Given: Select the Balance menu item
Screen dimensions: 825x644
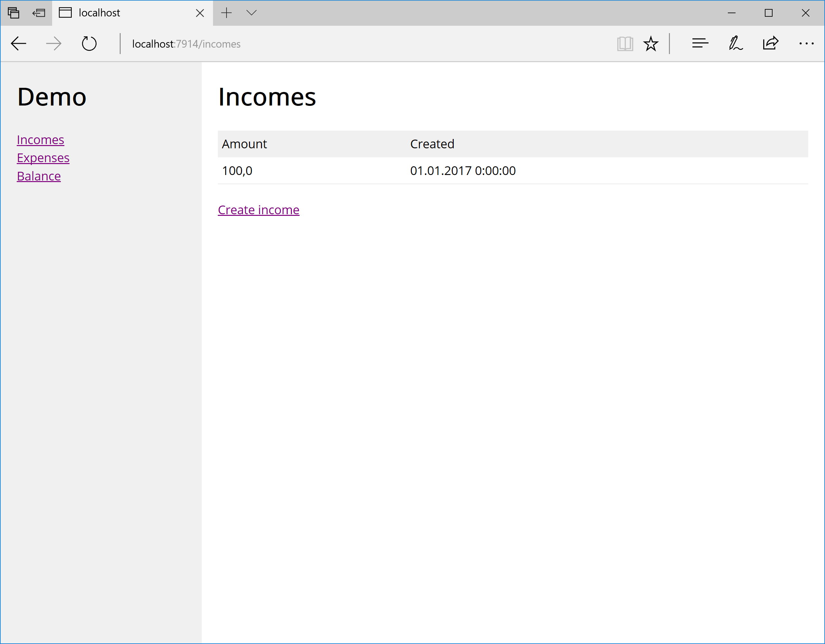Looking at the screenshot, I should point(39,175).
